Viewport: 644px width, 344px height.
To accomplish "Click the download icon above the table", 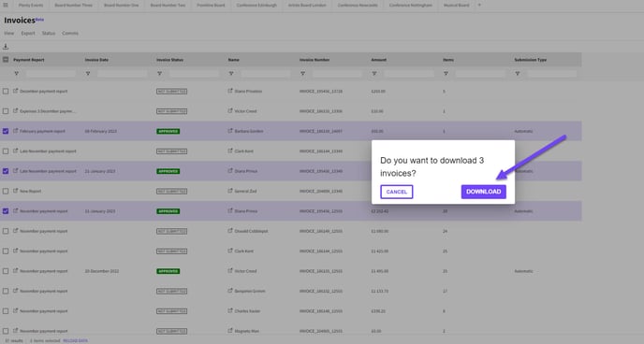I will tap(6, 47).
